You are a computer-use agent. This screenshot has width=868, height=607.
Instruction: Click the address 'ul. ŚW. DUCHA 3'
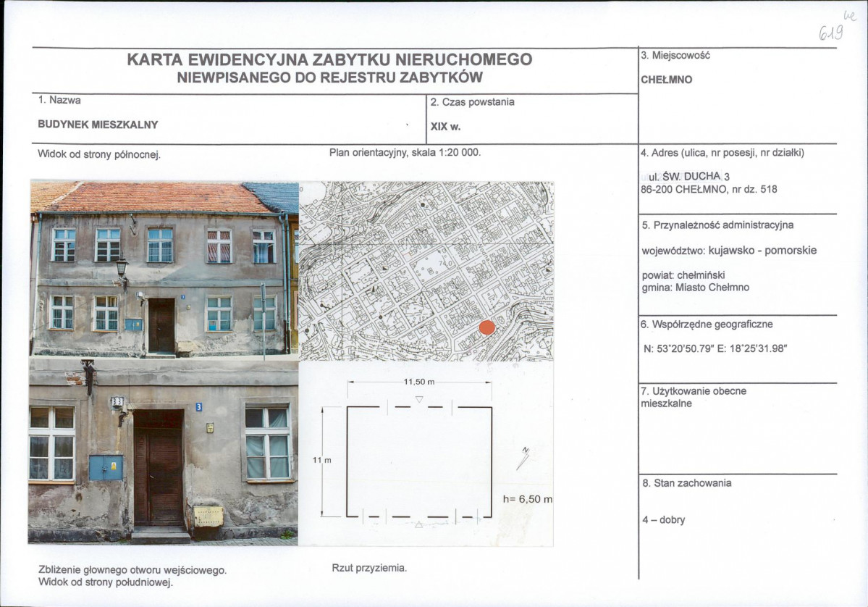pos(689,177)
